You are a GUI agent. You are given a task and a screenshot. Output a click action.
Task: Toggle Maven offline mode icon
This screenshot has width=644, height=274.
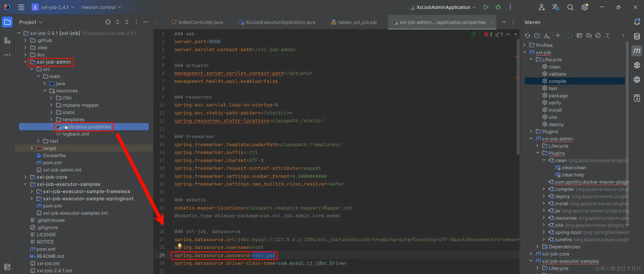point(589,35)
